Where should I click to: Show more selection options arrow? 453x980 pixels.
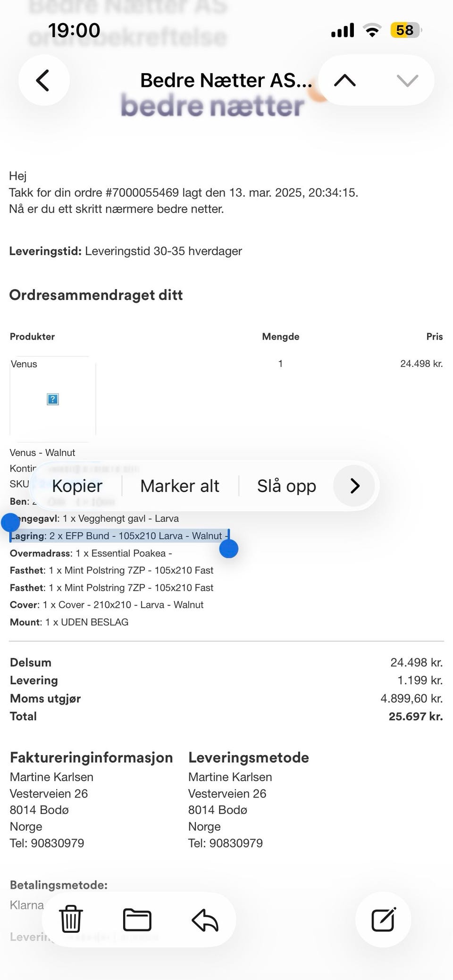pyautogui.click(x=354, y=486)
